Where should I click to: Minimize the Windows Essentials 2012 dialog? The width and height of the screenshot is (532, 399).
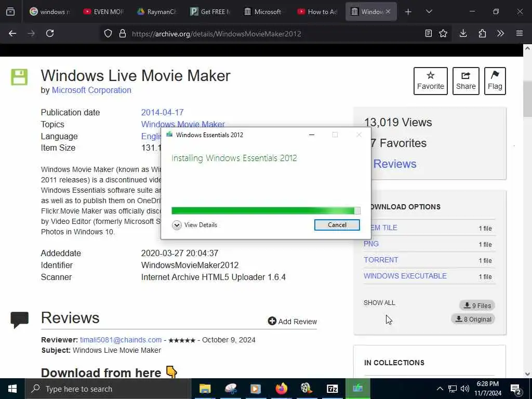click(x=312, y=135)
